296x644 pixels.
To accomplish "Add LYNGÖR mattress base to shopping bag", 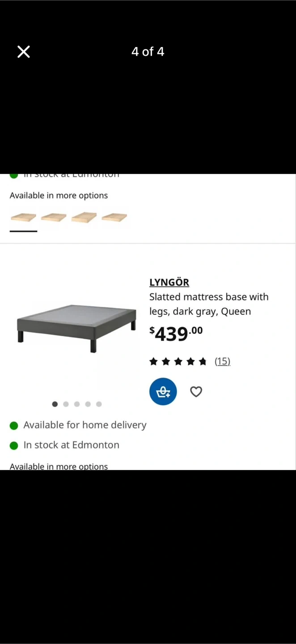I will tap(163, 392).
